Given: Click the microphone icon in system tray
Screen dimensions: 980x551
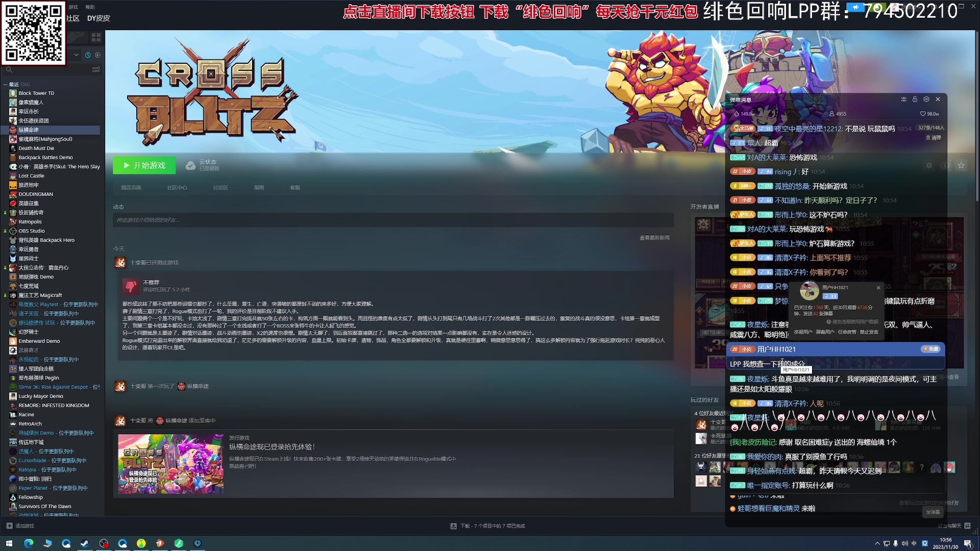Looking at the screenshot, I should tap(896, 544).
